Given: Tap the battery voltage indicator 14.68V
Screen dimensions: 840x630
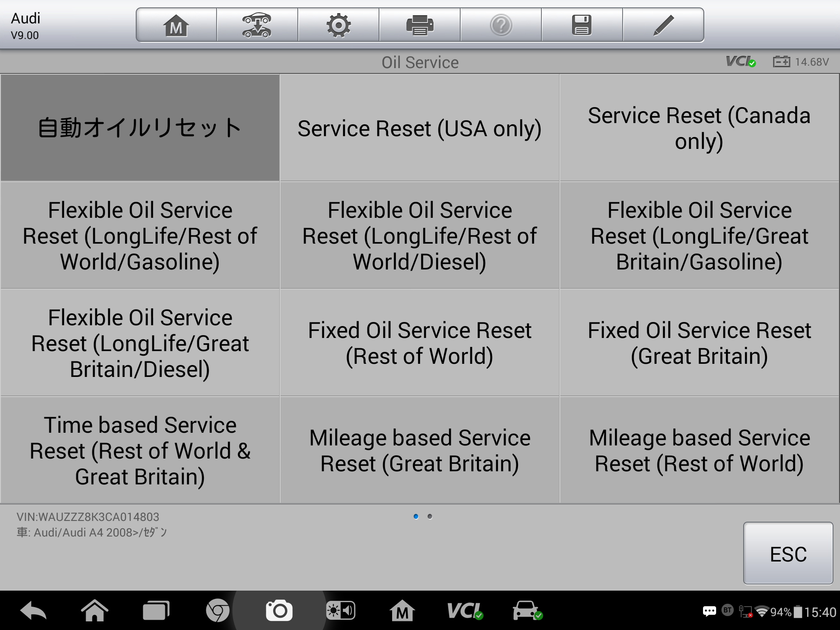Looking at the screenshot, I should pos(801,62).
